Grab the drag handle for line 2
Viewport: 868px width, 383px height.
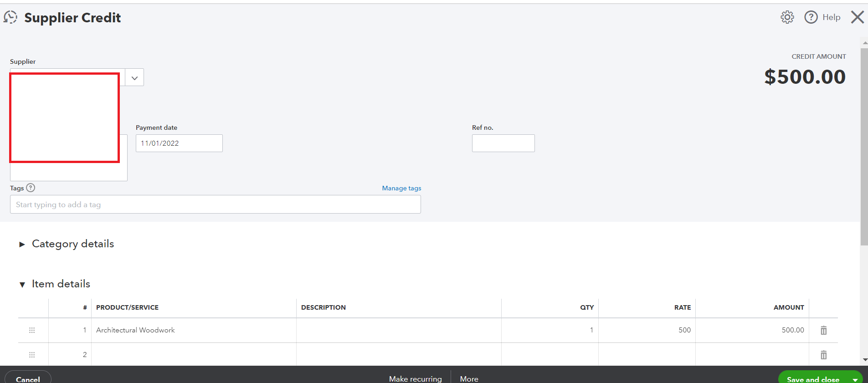[x=32, y=355]
